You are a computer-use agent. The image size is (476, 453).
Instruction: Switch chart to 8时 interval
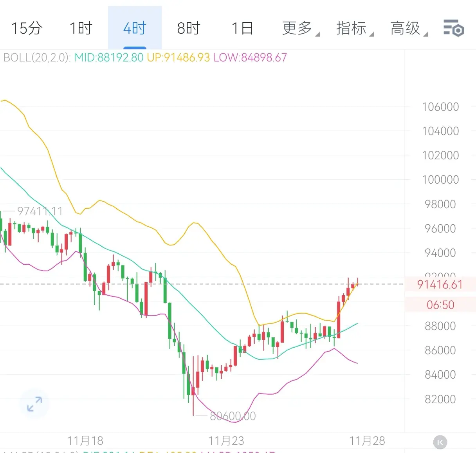pyautogui.click(x=189, y=28)
